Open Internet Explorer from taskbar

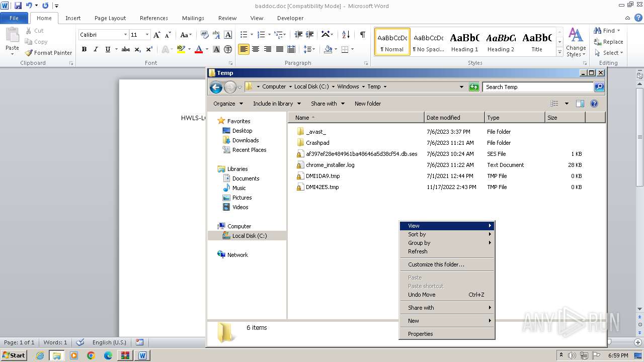(x=40, y=355)
